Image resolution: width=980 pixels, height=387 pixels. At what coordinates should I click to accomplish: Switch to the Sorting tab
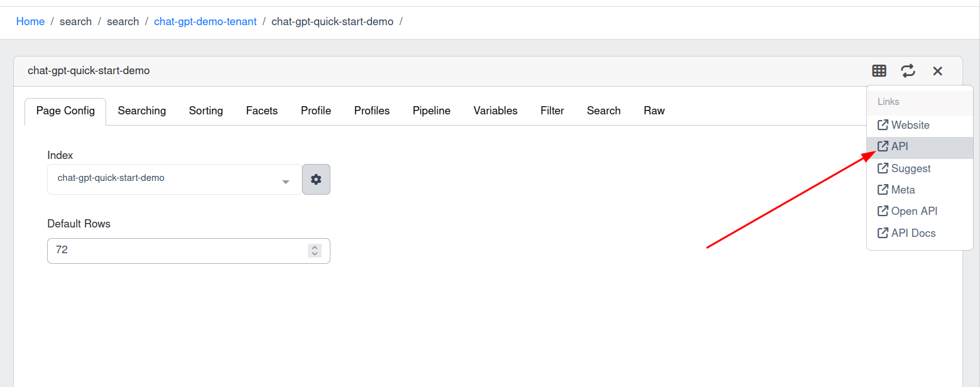pos(206,111)
